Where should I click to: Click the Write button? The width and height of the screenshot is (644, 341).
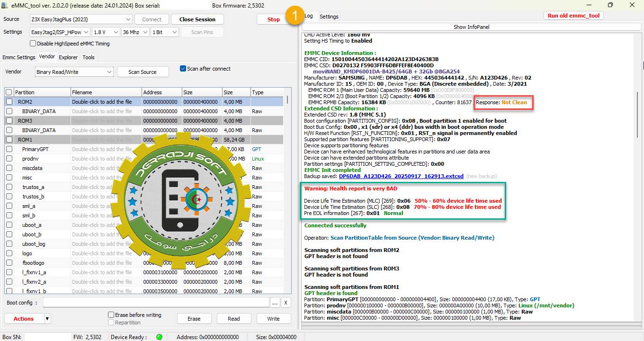point(274,319)
